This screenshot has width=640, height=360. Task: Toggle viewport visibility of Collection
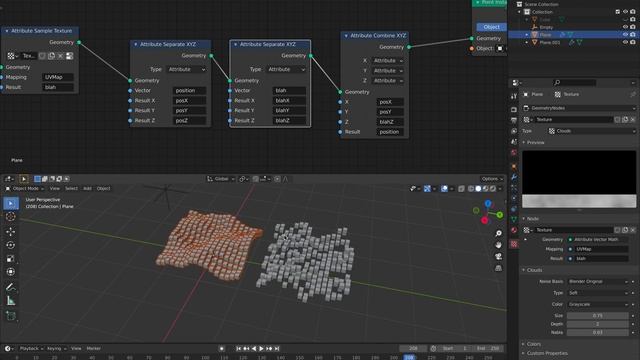click(625, 12)
